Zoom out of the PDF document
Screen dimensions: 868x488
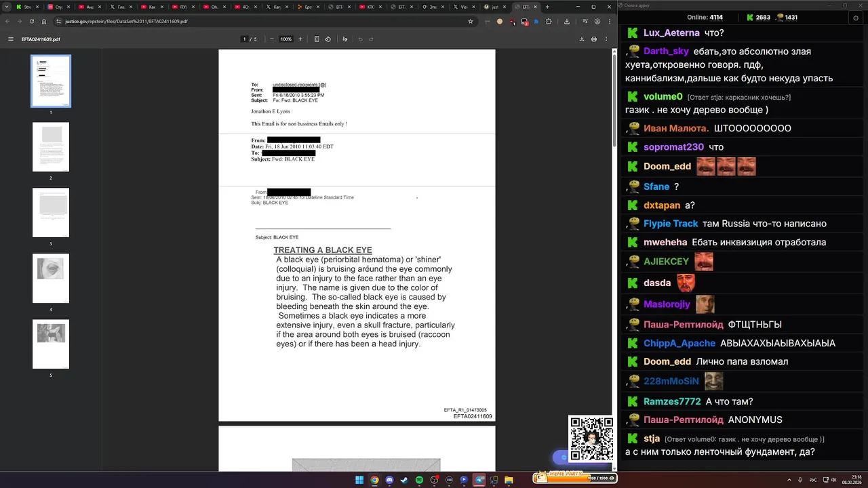(x=272, y=39)
